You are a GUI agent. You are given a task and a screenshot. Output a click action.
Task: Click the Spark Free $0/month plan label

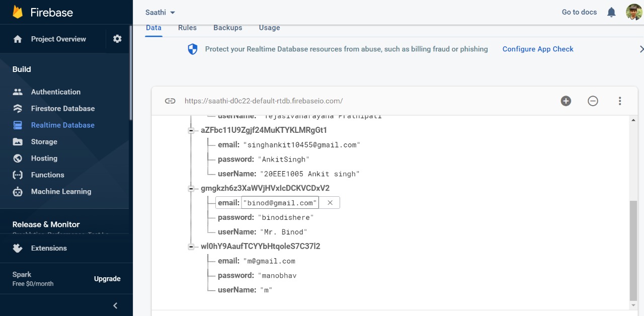click(33, 279)
